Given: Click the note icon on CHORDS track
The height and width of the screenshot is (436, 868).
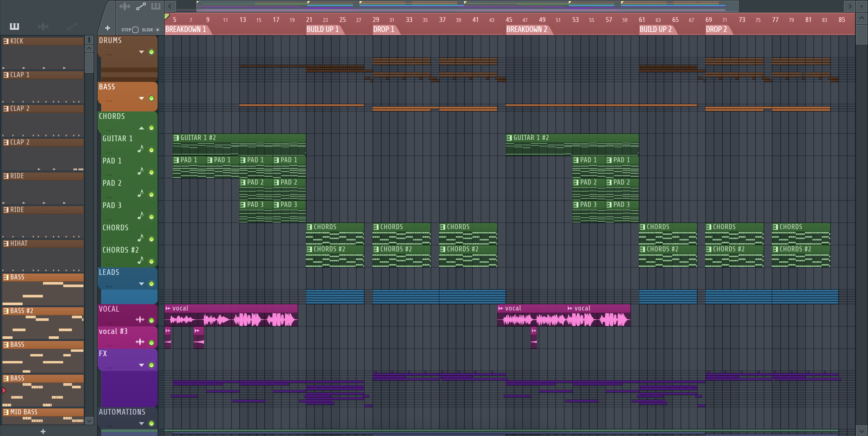Looking at the screenshot, I should pyautogui.click(x=140, y=238).
